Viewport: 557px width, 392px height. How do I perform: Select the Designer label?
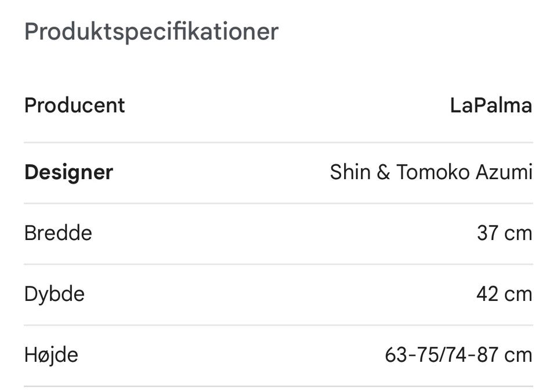click(68, 172)
